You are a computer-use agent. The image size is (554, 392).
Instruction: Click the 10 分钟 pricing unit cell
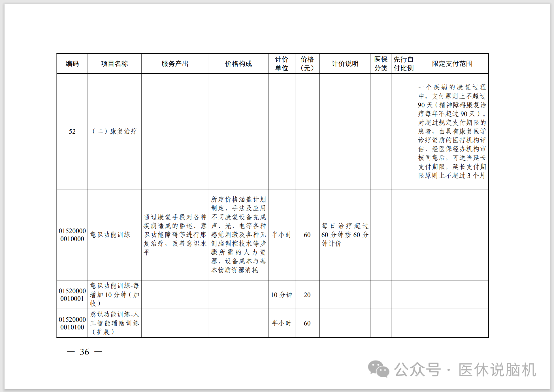click(281, 295)
